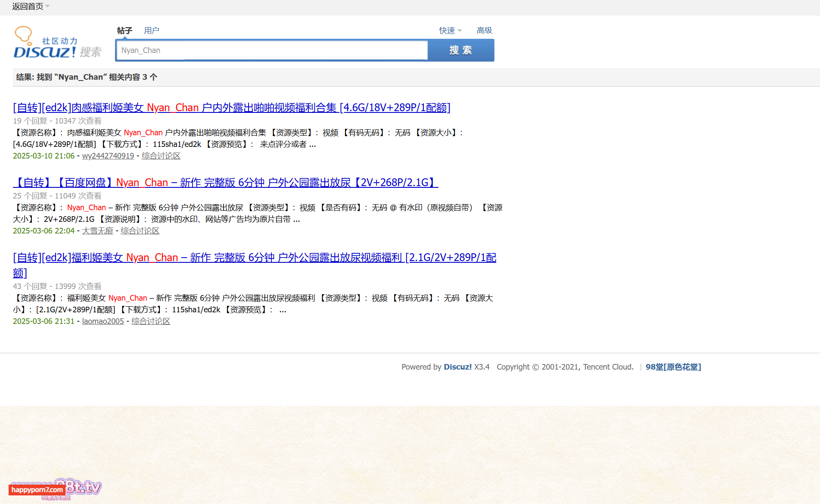This screenshot has width=820, height=504.
Task: Select the text 19 个回复 - 10347 次查看
Action: point(57,121)
